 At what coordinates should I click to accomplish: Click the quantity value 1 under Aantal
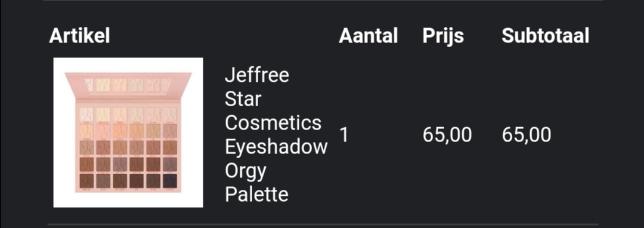click(344, 135)
